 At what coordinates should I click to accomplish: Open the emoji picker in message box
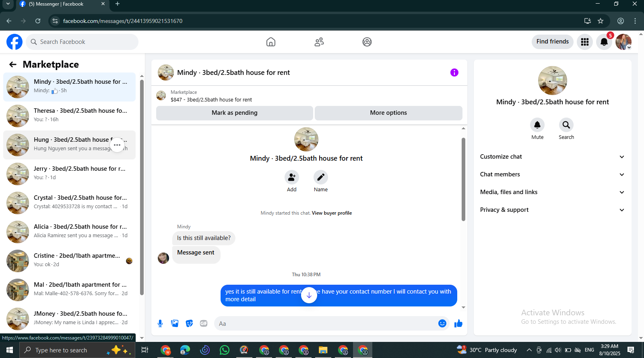[442, 323]
